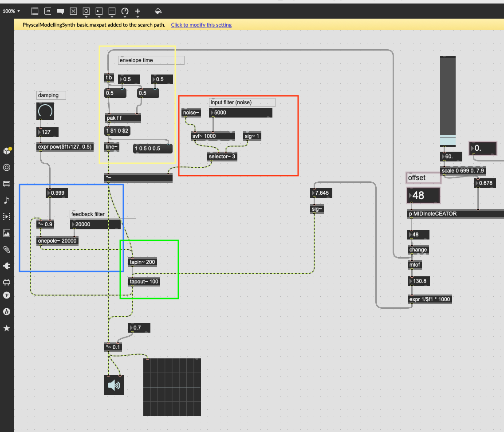Add a comment box from the toolbar
This screenshot has height=432, width=504.
[x=60, y=11]
